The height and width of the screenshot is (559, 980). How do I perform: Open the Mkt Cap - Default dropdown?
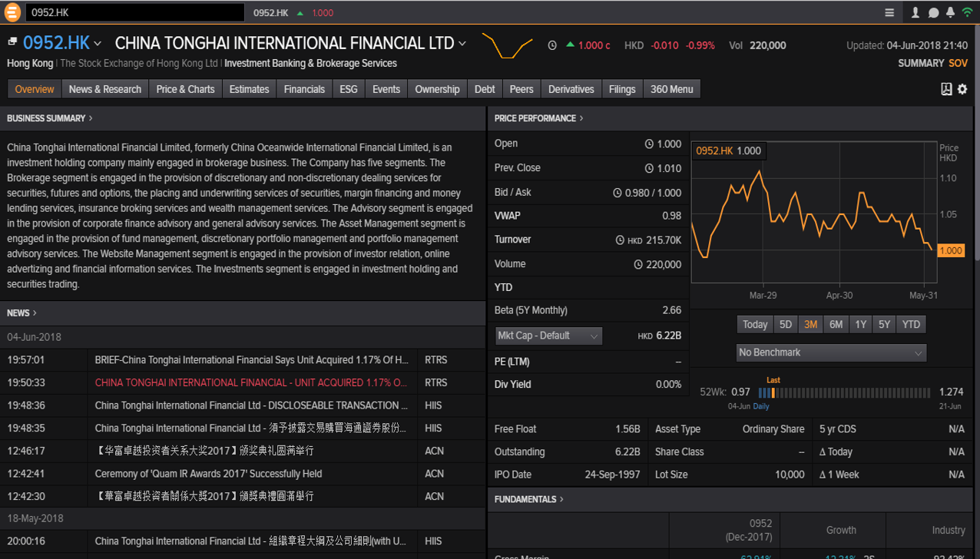tap(548, 336)
